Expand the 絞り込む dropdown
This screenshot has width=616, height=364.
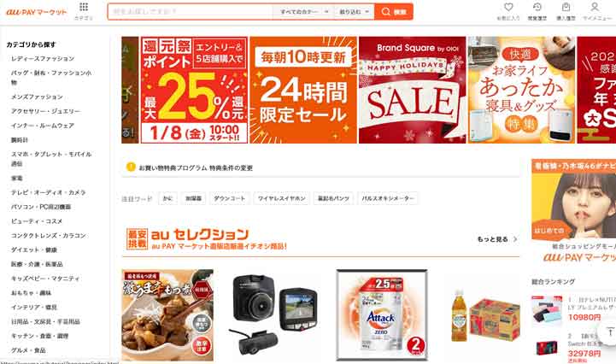(355, 12)
